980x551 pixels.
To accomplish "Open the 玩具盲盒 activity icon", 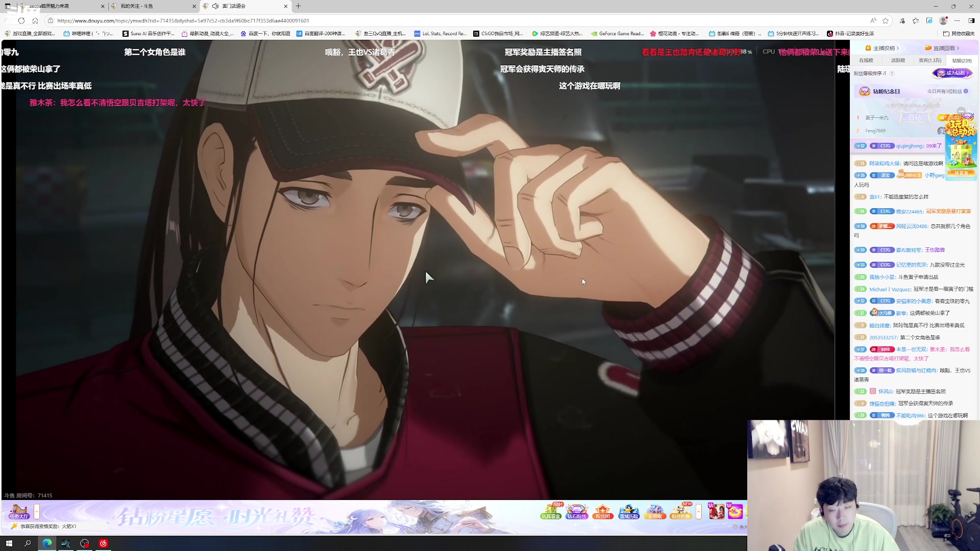I will (x=551, y=511).
